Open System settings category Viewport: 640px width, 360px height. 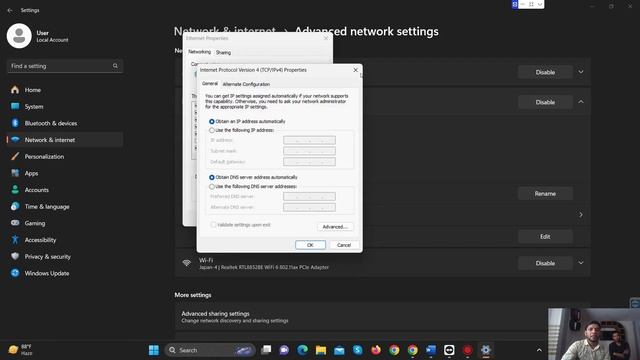tap(33, 107)
